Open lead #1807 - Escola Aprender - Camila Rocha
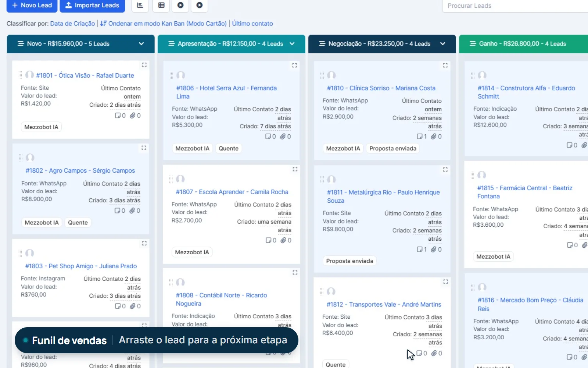The height and width of the screenshot is (368, 588). point(232,192)
